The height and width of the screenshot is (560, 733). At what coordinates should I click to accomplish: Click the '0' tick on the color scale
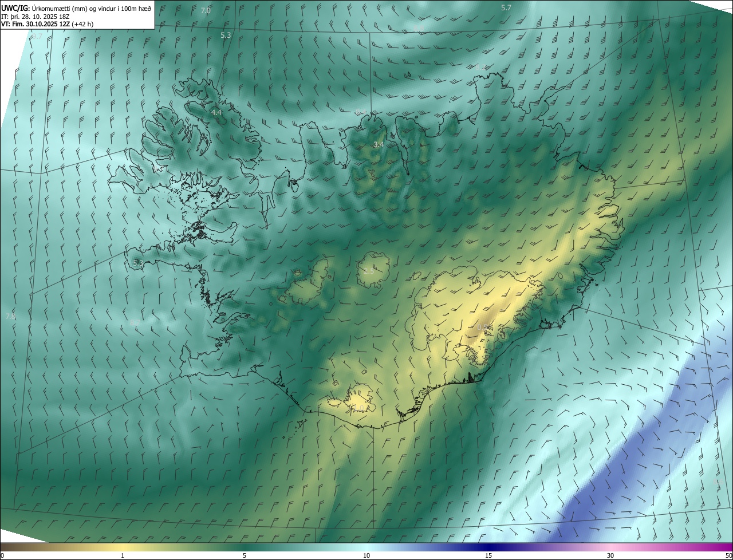[x=2, y=555]
